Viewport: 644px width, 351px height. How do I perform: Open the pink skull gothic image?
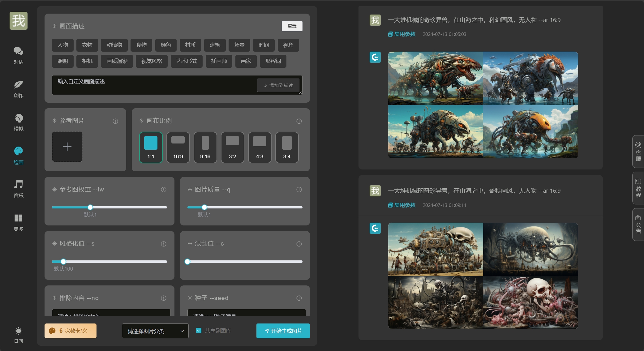coord(530,302)
